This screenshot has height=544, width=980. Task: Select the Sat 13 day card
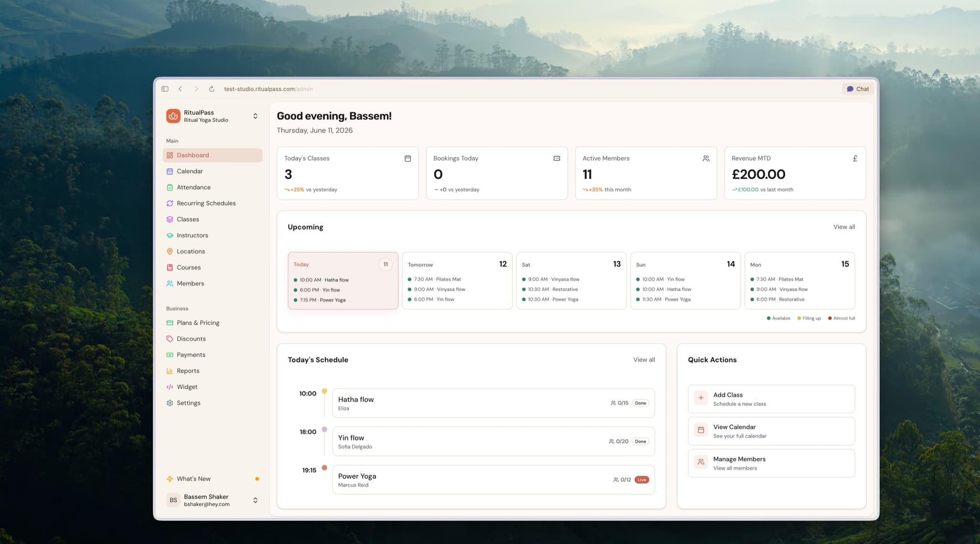point(571,281)
